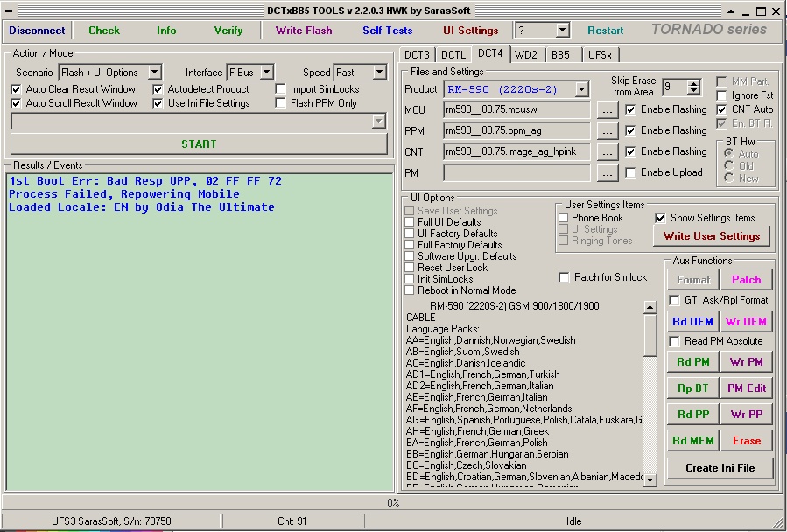The width and height of the screenshot is (787, 532).
Task: Switch to the BB5 tab
Action: 560,55
